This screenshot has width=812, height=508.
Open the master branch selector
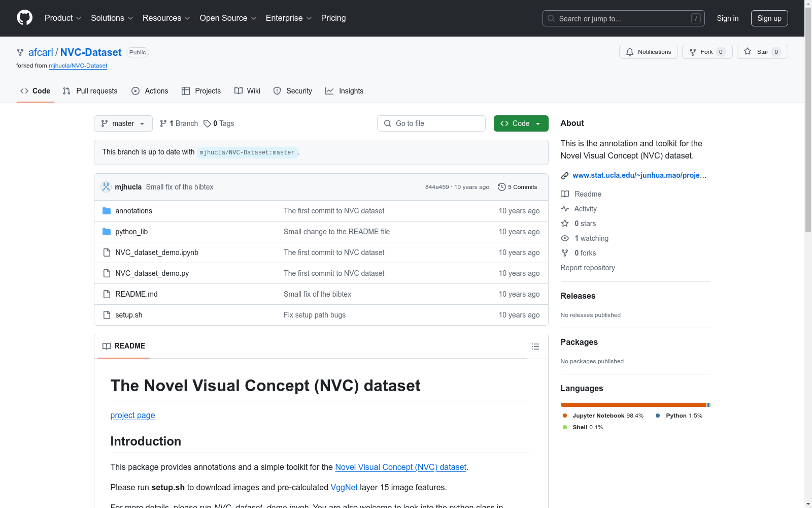(123, 123)
